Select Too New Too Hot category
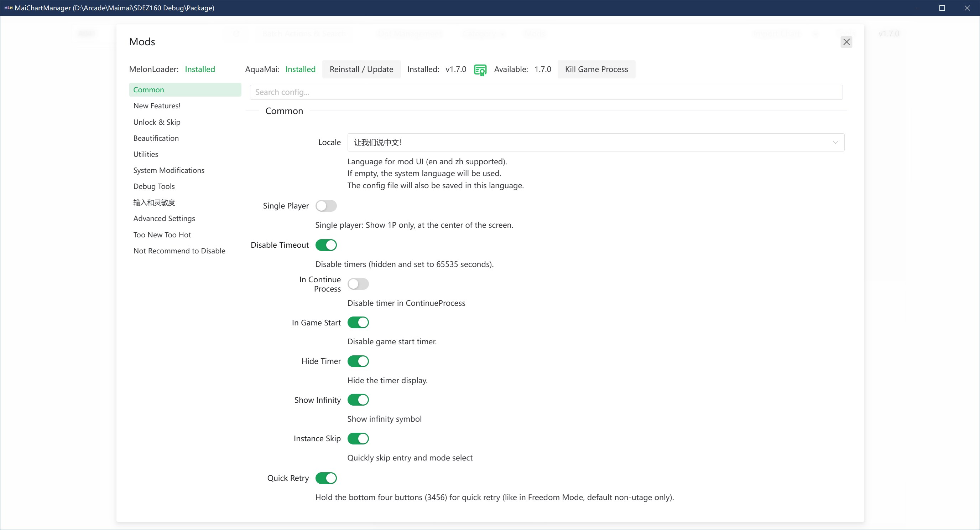The height and width of the screenshot is (530, 980). tap(185, 235)
